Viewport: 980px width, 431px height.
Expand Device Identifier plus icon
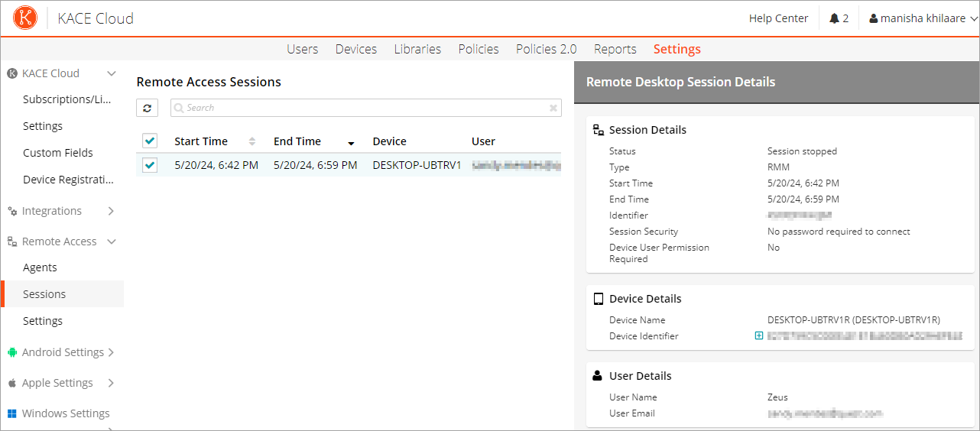(x=759, y=335)
